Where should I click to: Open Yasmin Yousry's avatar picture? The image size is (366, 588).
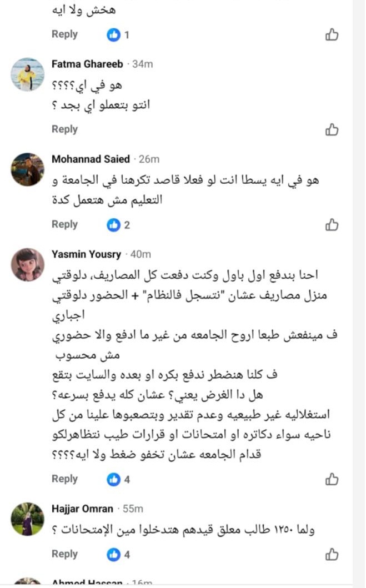pyautogui.click(x=27, y=265)
